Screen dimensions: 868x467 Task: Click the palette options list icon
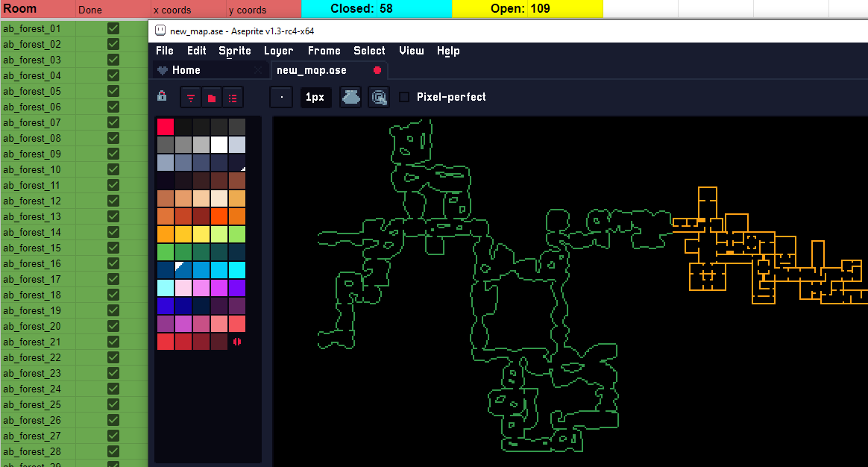233,97
